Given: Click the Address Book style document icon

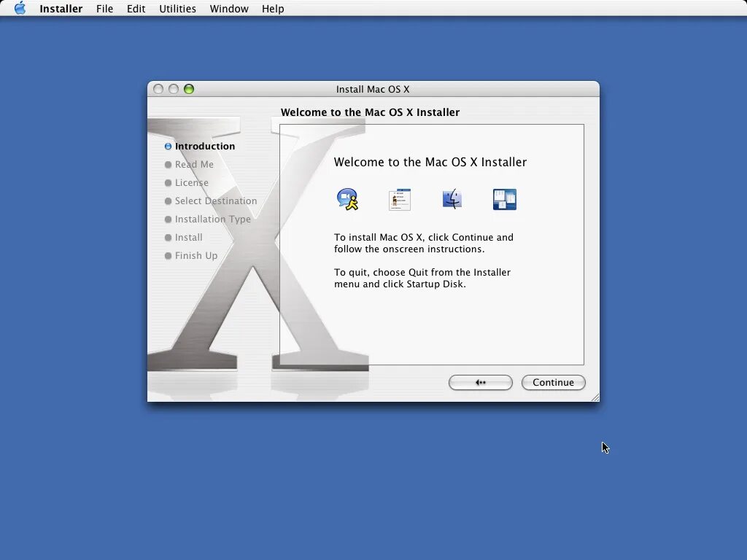Looking at the screenshot, I should click(400, 199).
